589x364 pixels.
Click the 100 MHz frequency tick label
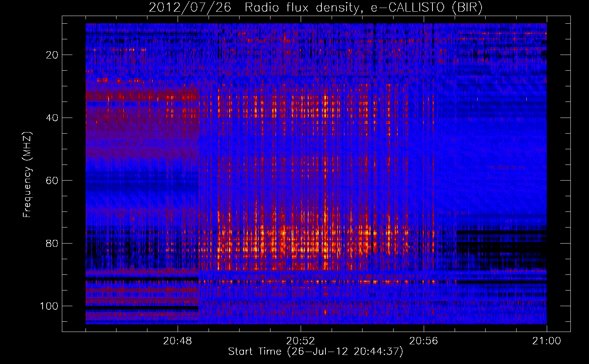(x=49, y=306)
